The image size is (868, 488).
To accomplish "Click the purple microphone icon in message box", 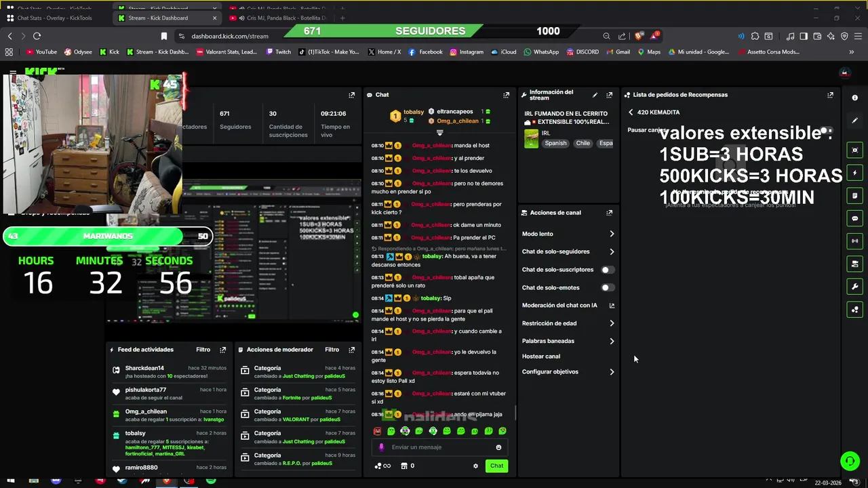I will click(x=381, y=447).
